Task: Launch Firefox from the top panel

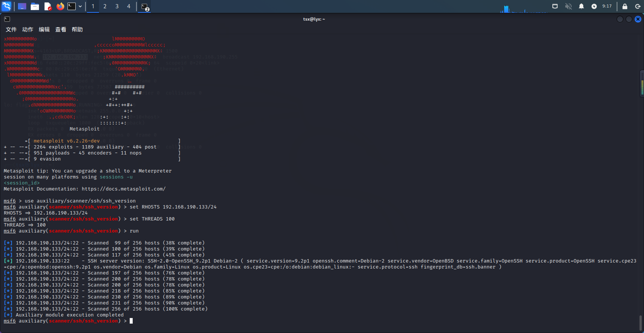Action: [60, 6]
